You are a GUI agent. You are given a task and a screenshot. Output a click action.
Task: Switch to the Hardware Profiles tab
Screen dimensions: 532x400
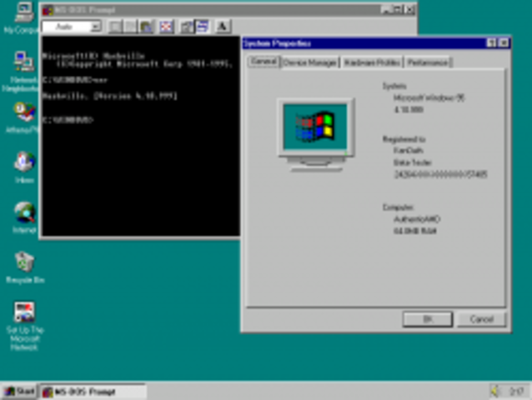click(x=372, y=62)
